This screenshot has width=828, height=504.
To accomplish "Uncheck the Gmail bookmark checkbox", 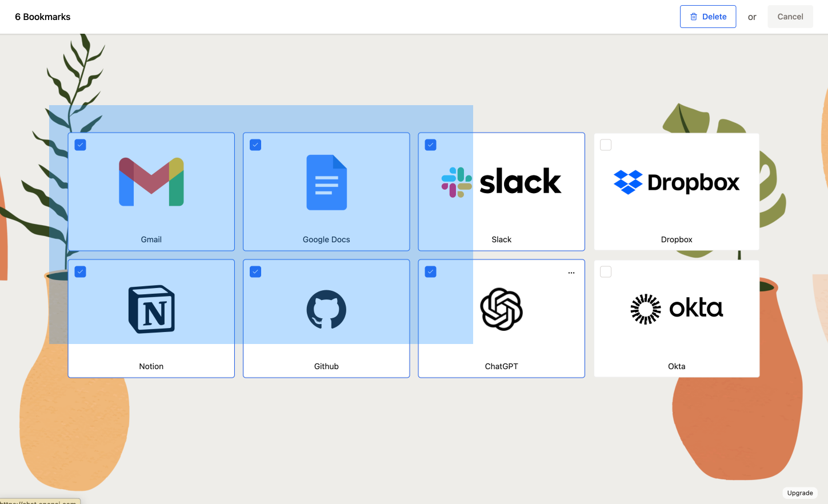I will tap(80, 145).
